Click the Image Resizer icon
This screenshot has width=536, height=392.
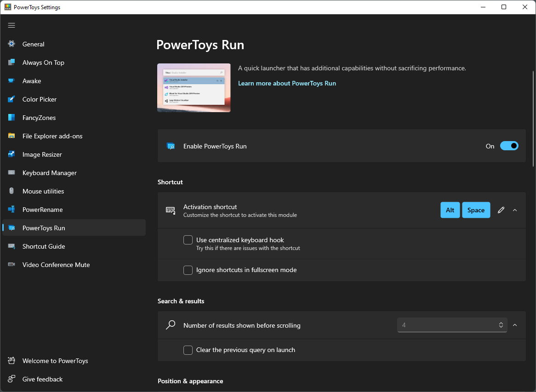tap(11, 154)
